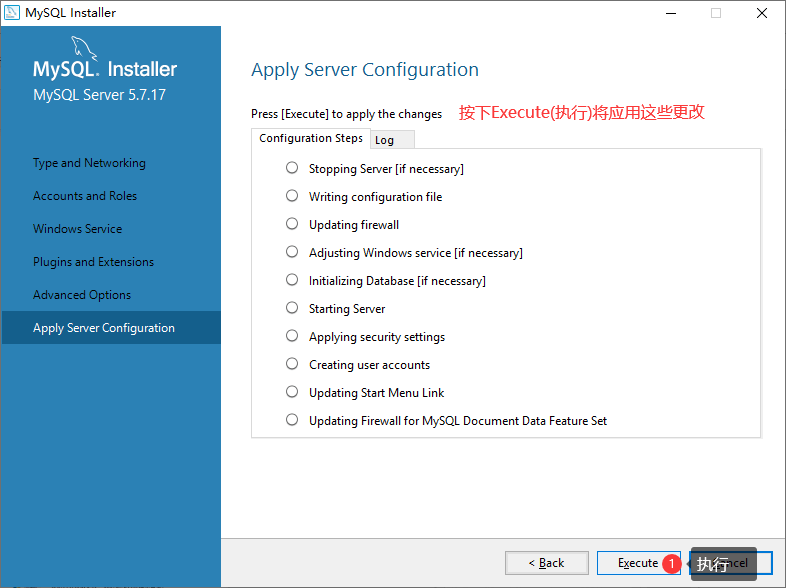Switch to the Log tab

point(392,140)
